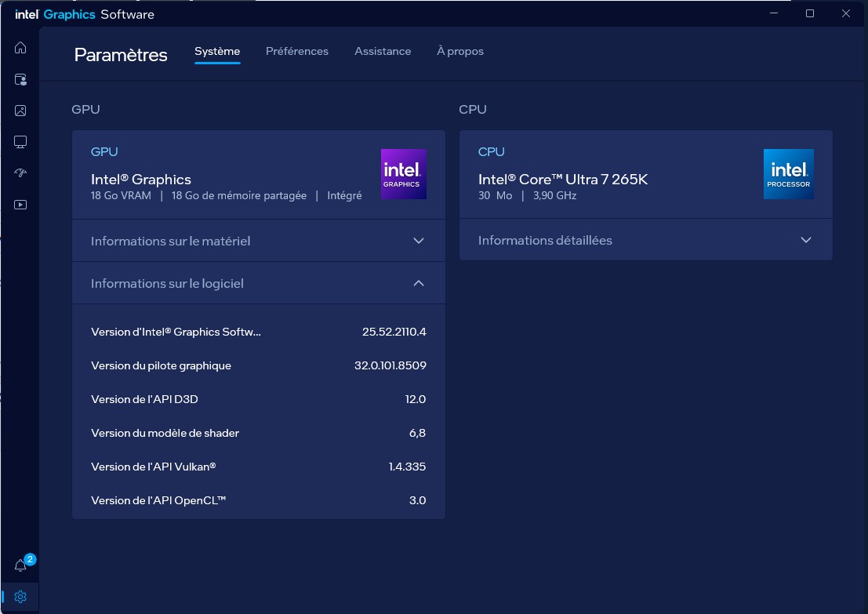Screen dimensions: 868x614
Task: Open the Performance gauge icon in sidebar
Action: click(x=20, y=173)
